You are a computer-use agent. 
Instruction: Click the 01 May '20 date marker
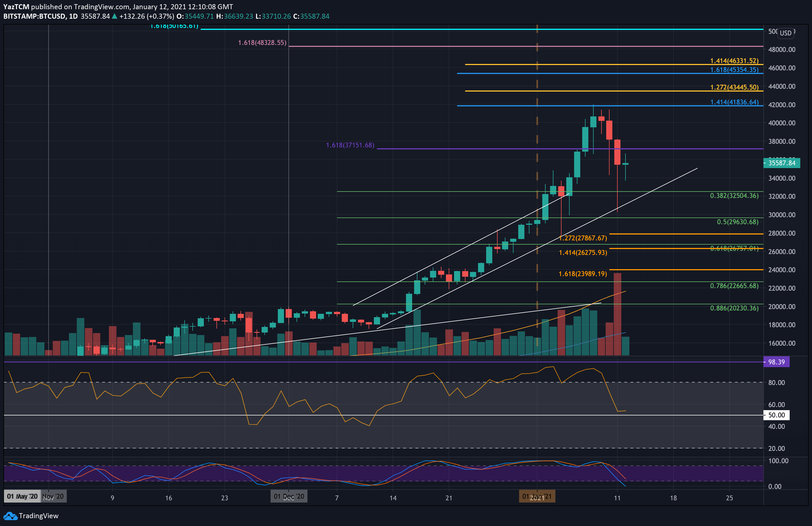tap(22, 496)
